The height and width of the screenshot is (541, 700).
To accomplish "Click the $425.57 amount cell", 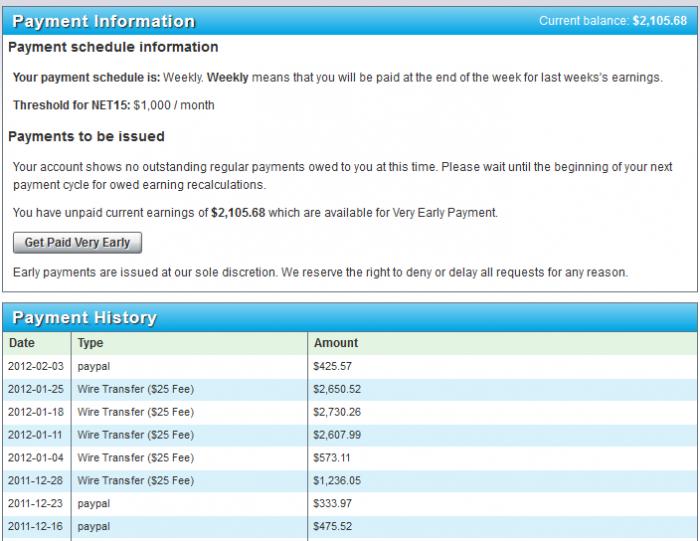I will (x=333, y=366).
